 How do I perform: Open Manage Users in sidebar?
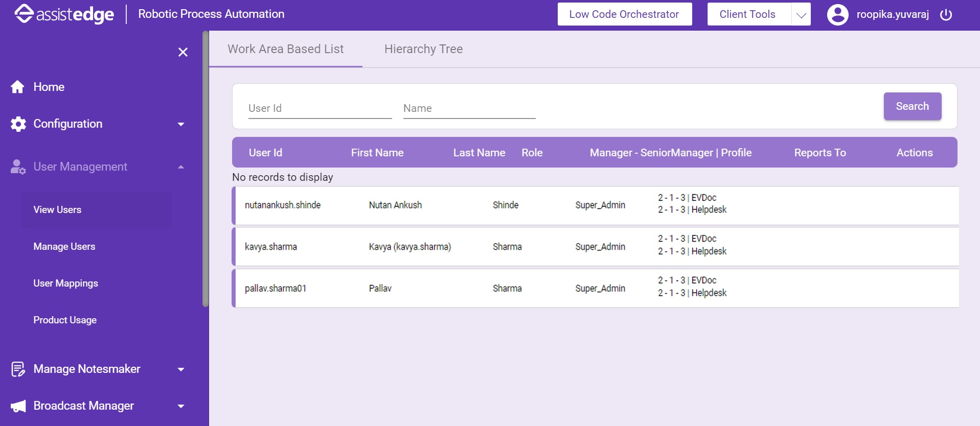(64, 247)
